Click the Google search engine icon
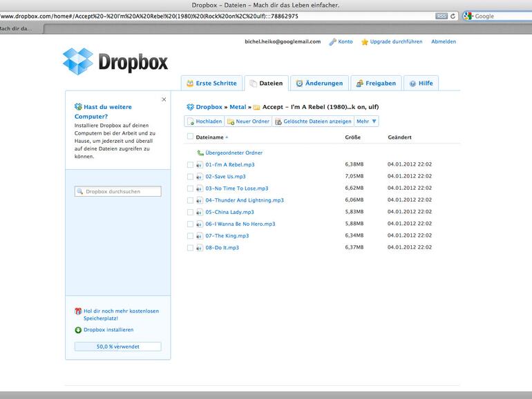The width and height of the screenshot is (532, 399). coord(468,16)
